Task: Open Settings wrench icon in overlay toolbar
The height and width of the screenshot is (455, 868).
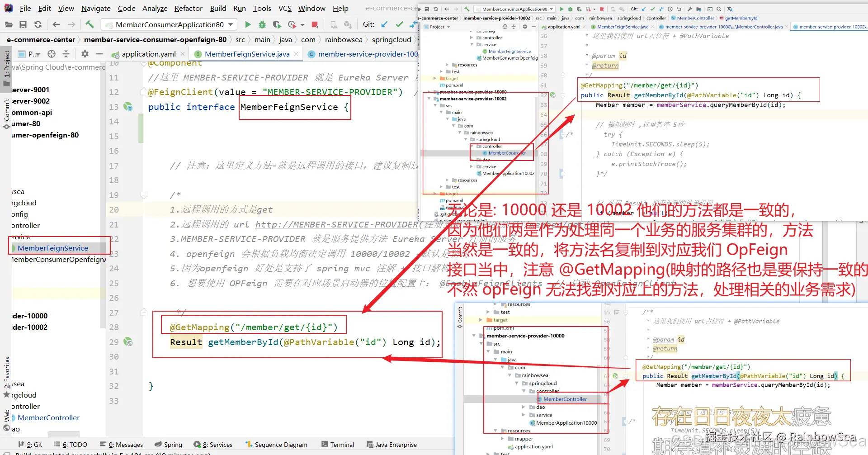Action: (690, 9)
